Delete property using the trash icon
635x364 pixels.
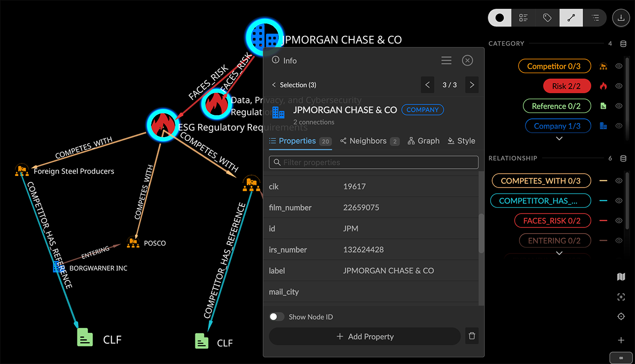[472, 336]
